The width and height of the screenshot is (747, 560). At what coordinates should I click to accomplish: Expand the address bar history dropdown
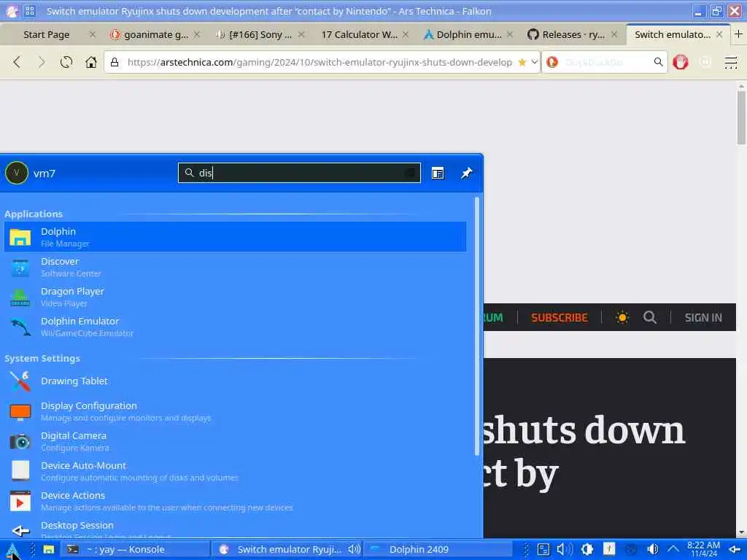[535, 62]
